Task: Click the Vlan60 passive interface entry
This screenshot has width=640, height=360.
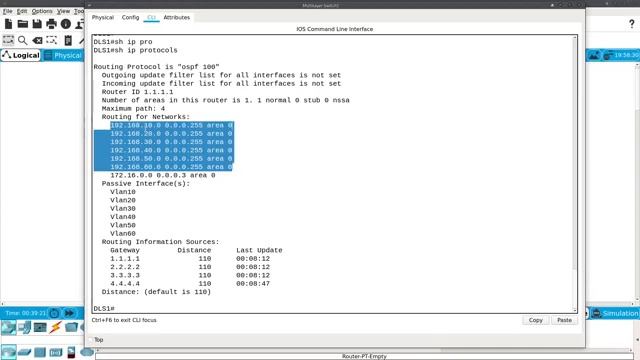Action: [123, 233]
